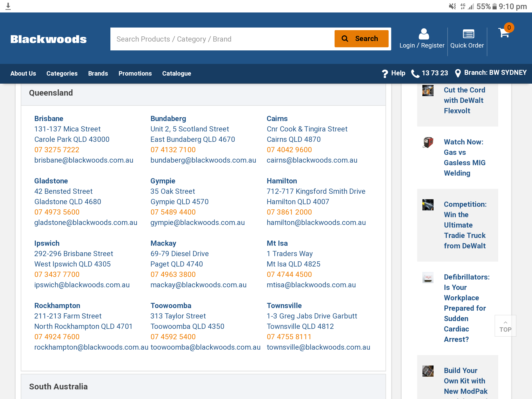The image size is (532, 399).
Task: Tap the phone icon for 13 73 23
Action: coord(415,74)
